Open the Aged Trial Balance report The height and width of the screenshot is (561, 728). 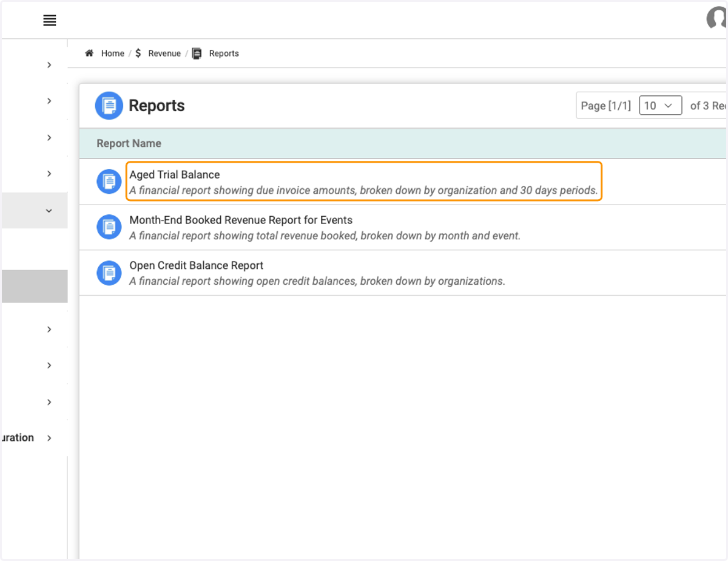click(x=175, y=175)
